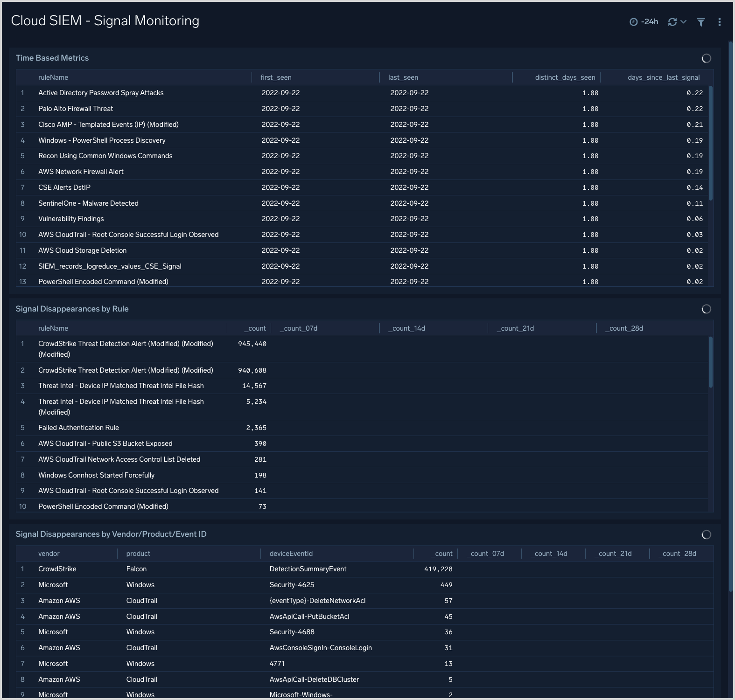Click the dashboard filter funnel icon
Viewport: 735px width, 700px height.
click(x=700, y=22)
